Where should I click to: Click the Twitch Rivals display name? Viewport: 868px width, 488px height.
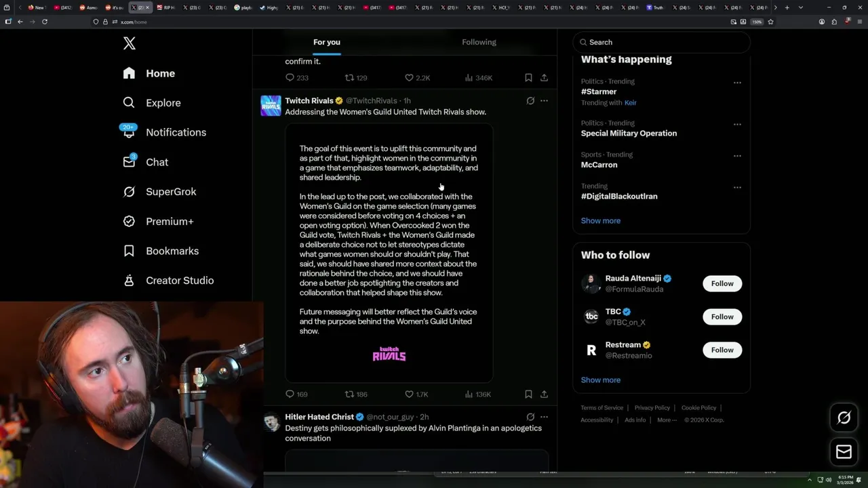309,100
